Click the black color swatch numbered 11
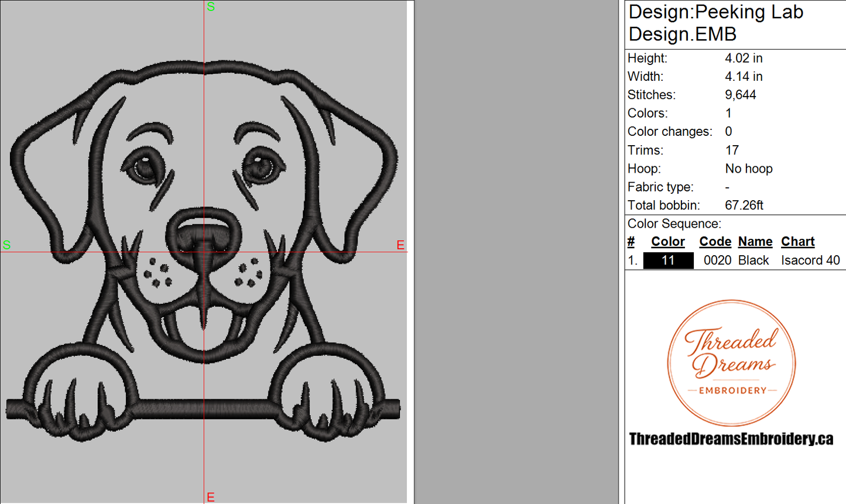Image resolution: width=846 pixels, height=504 pixels. [668, 260]
